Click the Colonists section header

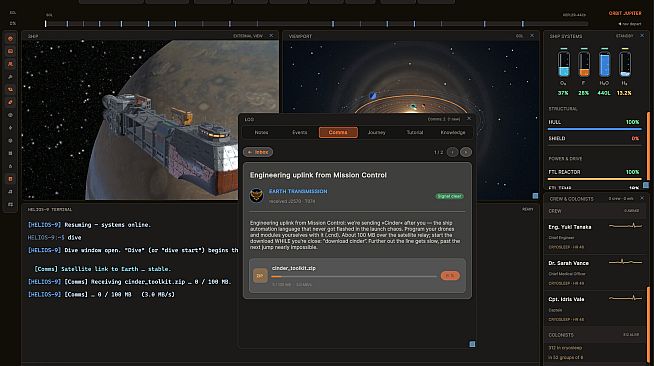595,335
